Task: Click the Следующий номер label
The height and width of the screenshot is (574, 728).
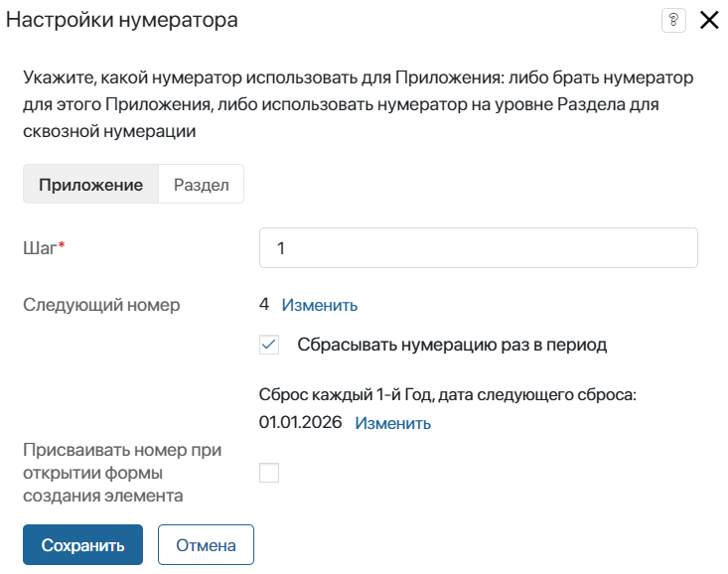Action: point(101,305)
